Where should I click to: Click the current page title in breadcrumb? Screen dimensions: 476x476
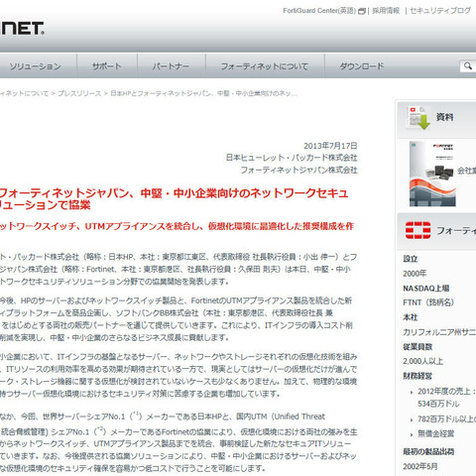pyautogui.click(x=203, y=93)
